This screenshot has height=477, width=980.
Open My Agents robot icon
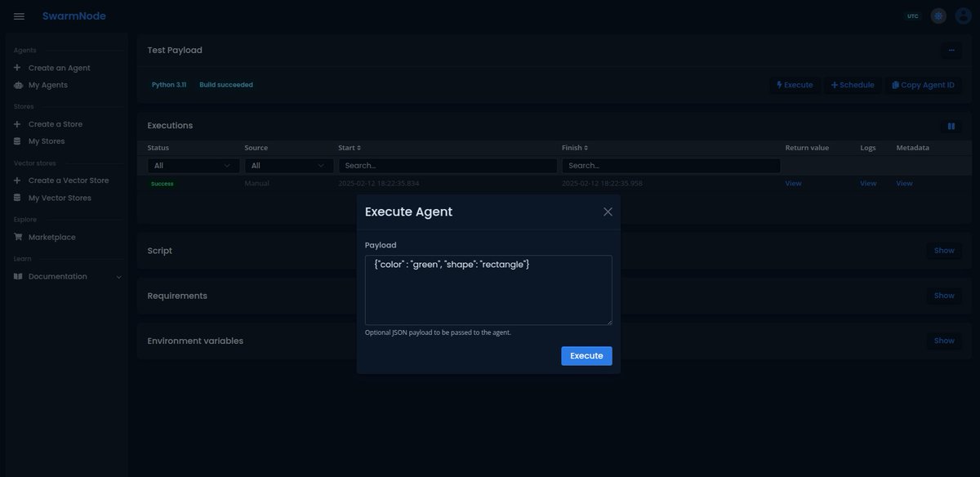pyautogui.click(x=18, y=85)
